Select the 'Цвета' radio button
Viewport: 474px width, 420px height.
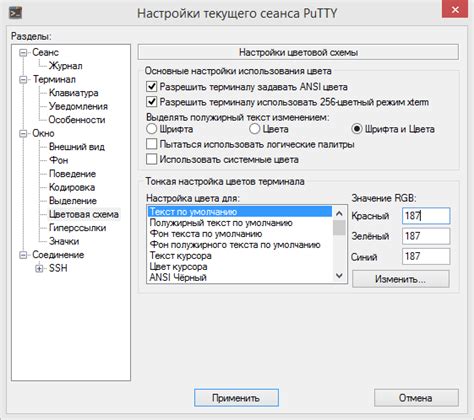pos(254,129)
